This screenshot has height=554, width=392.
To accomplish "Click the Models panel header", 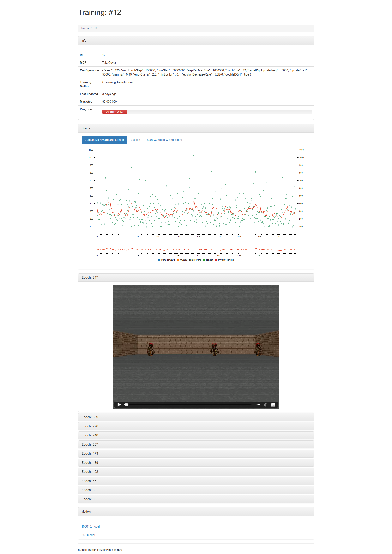I will pyautogui.click(x=196, y=512).
